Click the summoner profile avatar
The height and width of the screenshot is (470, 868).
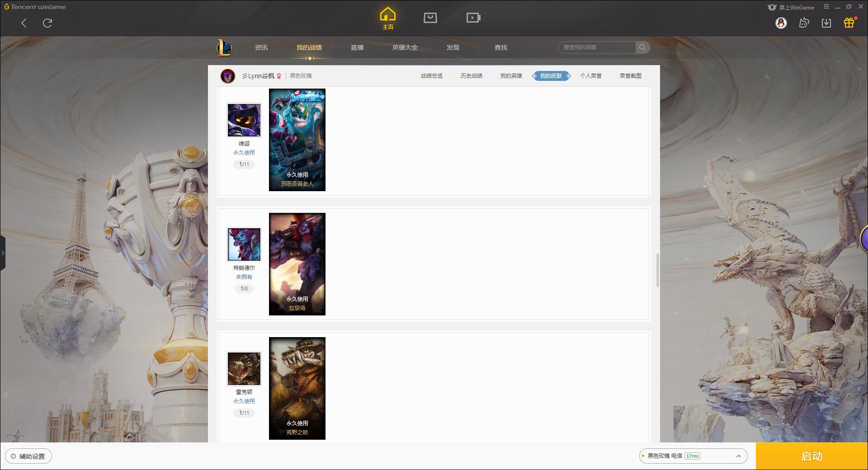click(228, 76)
